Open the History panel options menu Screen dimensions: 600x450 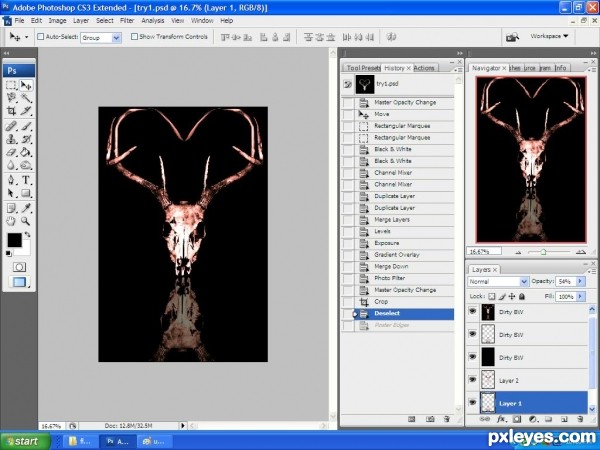pyautogui.click(x=457, y=70)
